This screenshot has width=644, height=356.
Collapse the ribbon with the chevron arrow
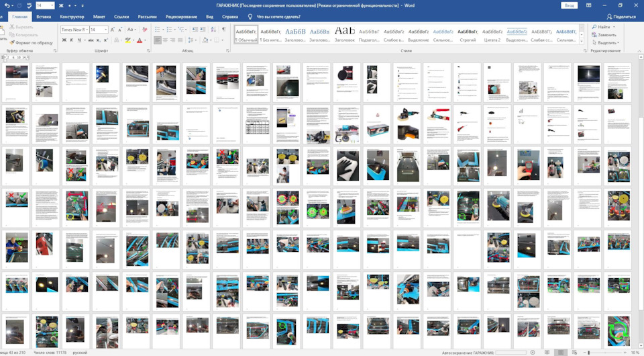click(x=639, y=51)
